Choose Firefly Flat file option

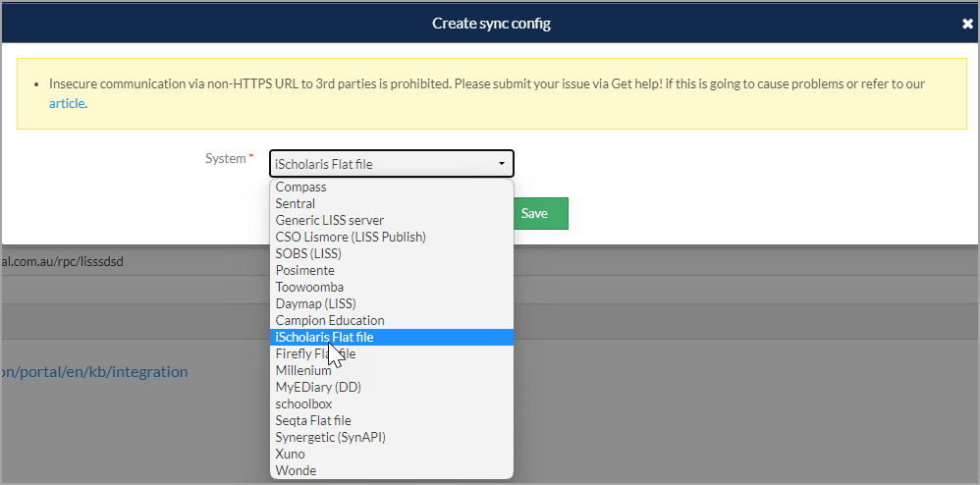392,353
